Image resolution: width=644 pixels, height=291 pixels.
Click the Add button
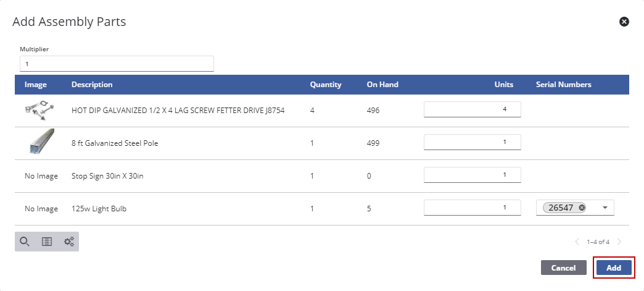pyautogui.click(x=613, y=268)
